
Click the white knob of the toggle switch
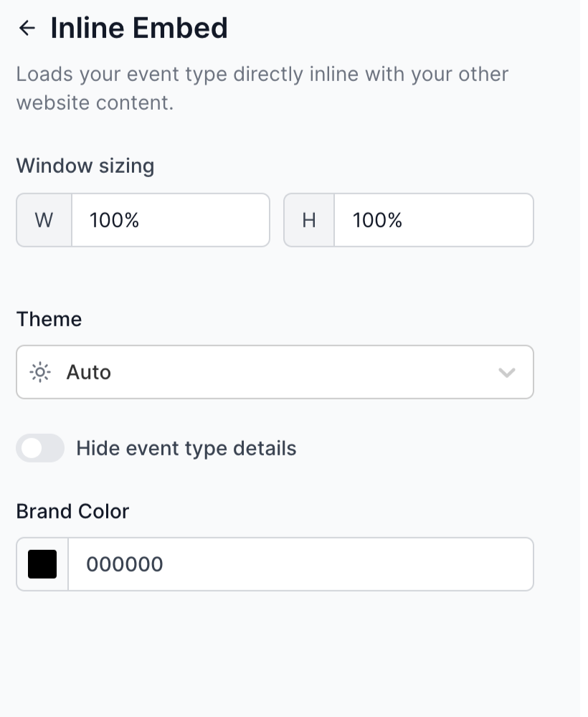[32, 448]
